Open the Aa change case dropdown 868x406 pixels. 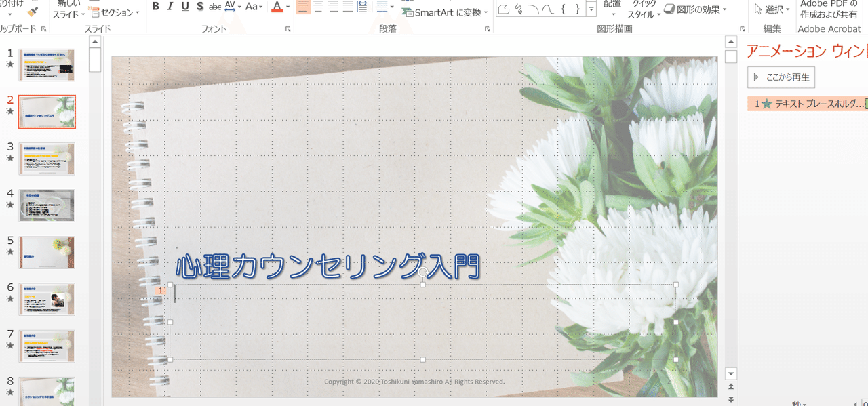click(254, 7)
